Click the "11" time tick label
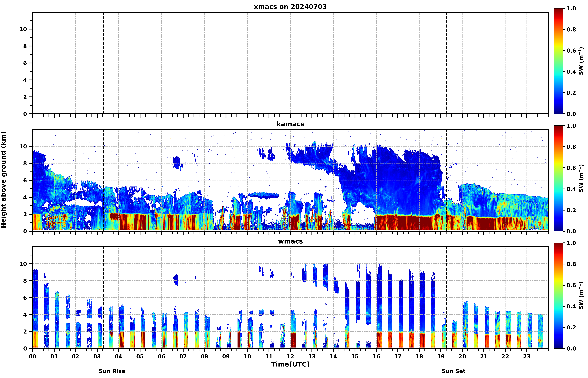 [269, 356]
